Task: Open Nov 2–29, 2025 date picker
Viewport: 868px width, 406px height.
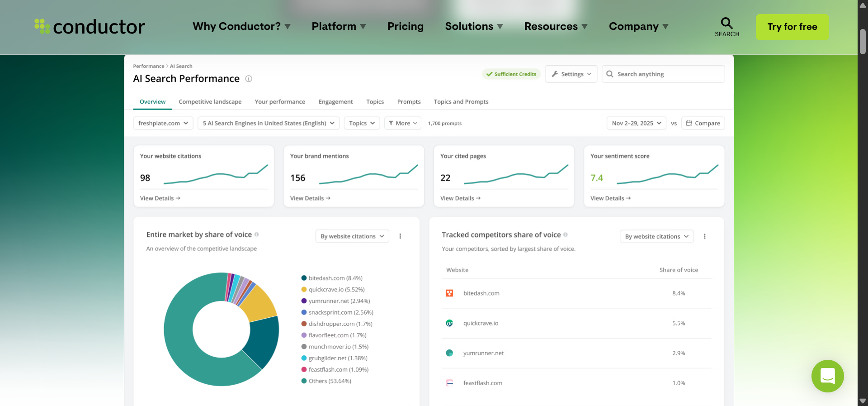Action: 637,123
